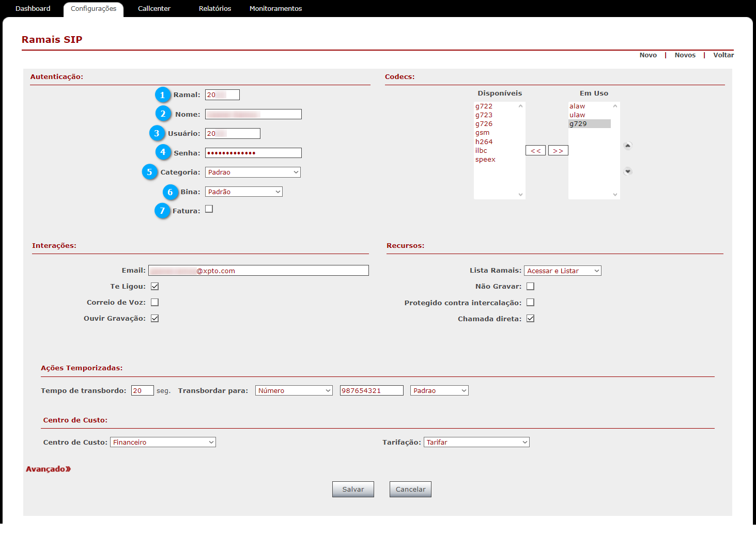Click Em Uso list scrollbar down arrow
The width and height of the screenshot is (756, 535).
click(615, 195)
